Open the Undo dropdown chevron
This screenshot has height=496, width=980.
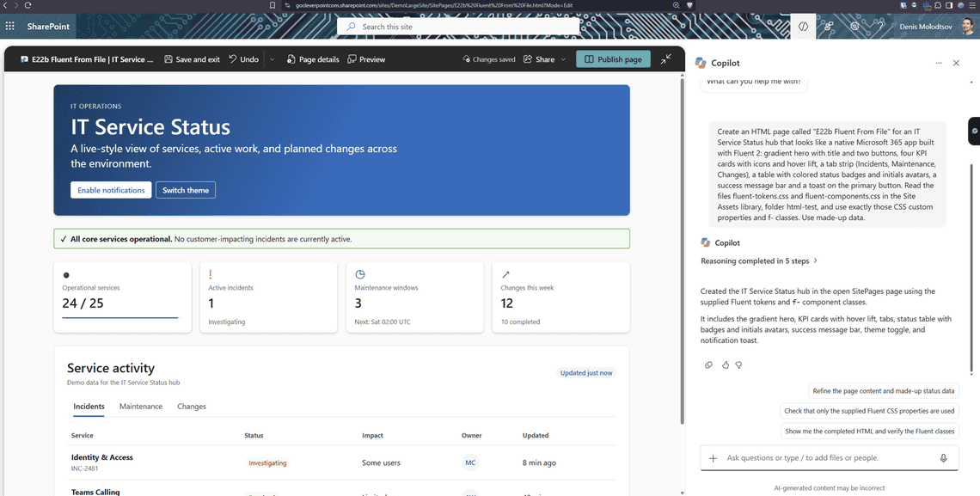tap(272, 59)
